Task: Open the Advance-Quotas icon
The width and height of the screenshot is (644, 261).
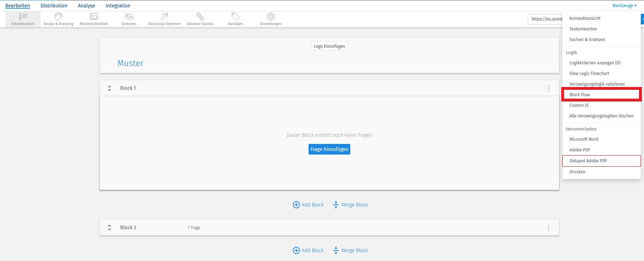Action: click(x=200, y=16)
